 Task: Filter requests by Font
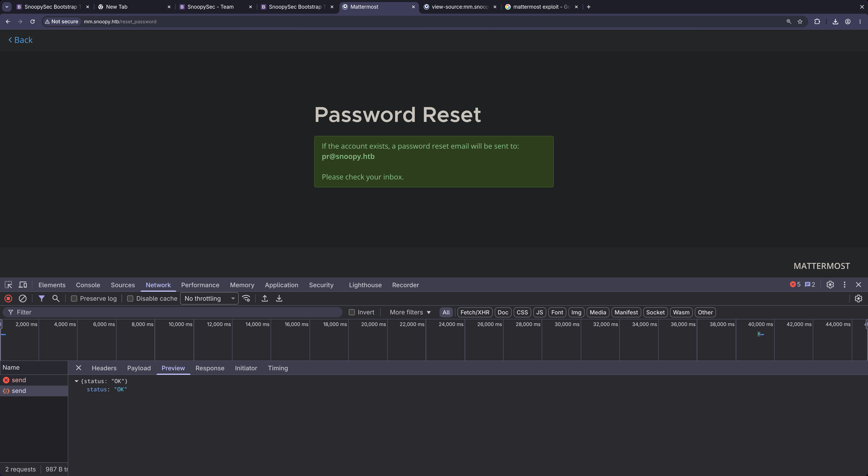pyautogui.click(x=557, y=312)
